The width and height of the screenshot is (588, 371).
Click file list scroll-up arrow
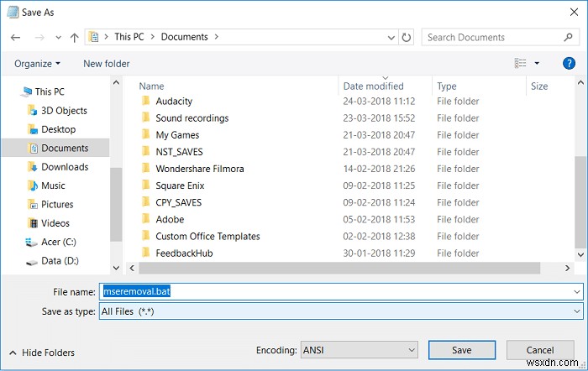click(x=580, y=82)
